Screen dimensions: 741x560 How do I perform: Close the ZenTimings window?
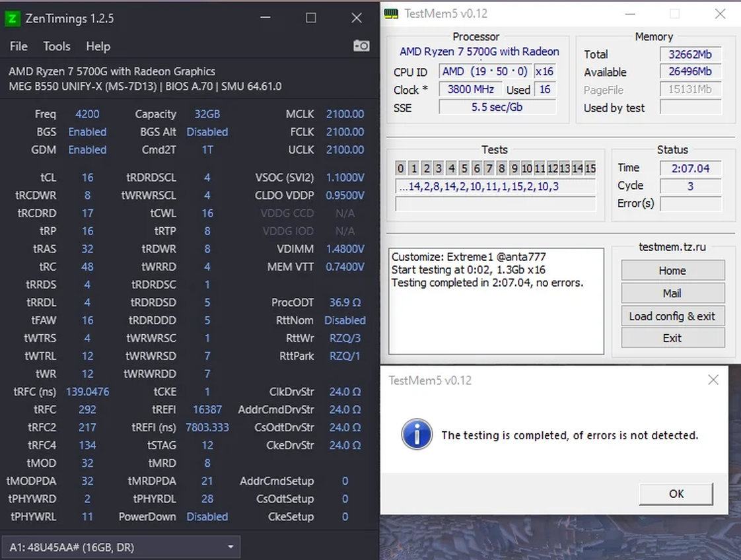(357, 18)
